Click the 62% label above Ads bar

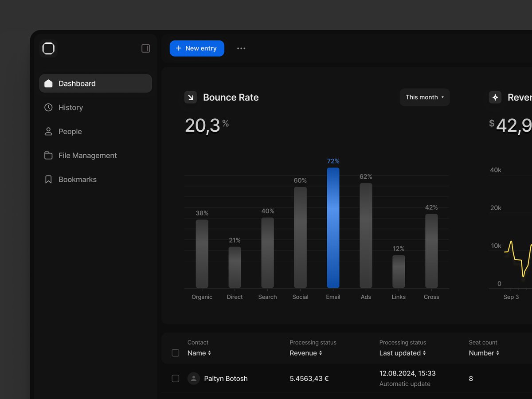click(x=366, y=176)
